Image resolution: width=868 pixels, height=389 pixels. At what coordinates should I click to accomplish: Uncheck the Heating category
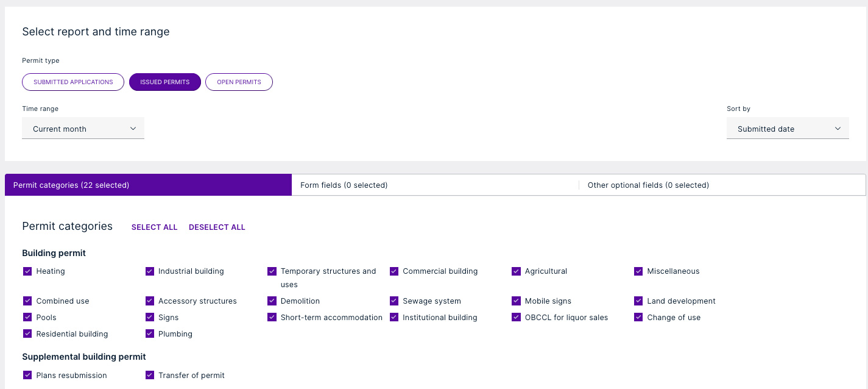pyautogui.click(x=27, y=271)
